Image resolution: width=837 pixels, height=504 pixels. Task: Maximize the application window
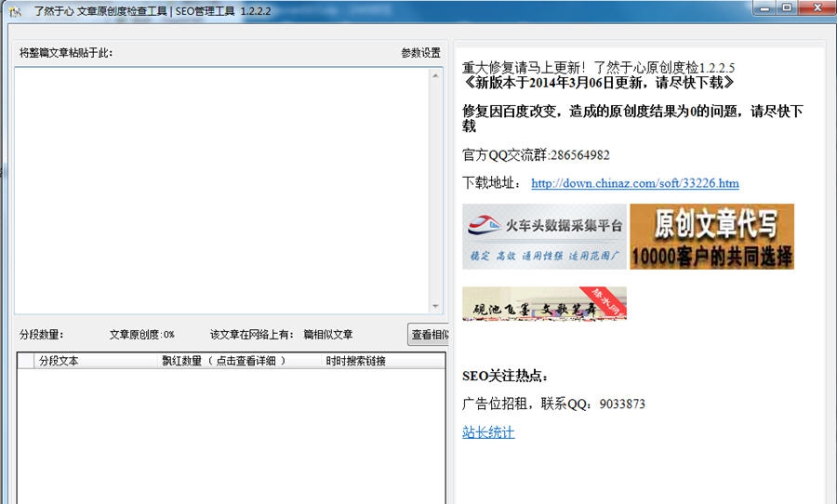(x=787, y=7)
